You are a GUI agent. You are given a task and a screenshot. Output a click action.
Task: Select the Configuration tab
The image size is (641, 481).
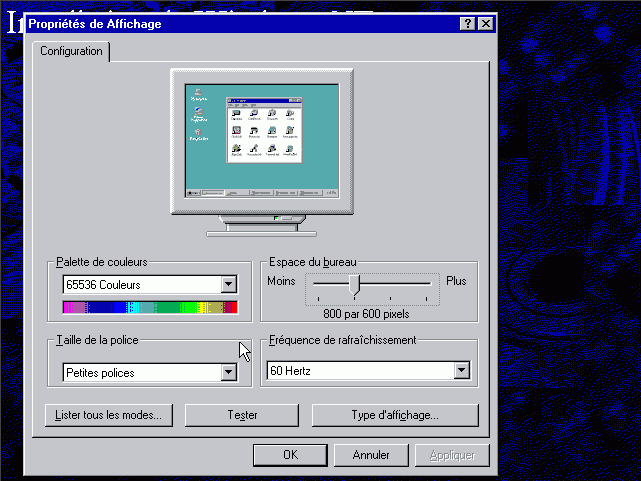coord(71,51)
